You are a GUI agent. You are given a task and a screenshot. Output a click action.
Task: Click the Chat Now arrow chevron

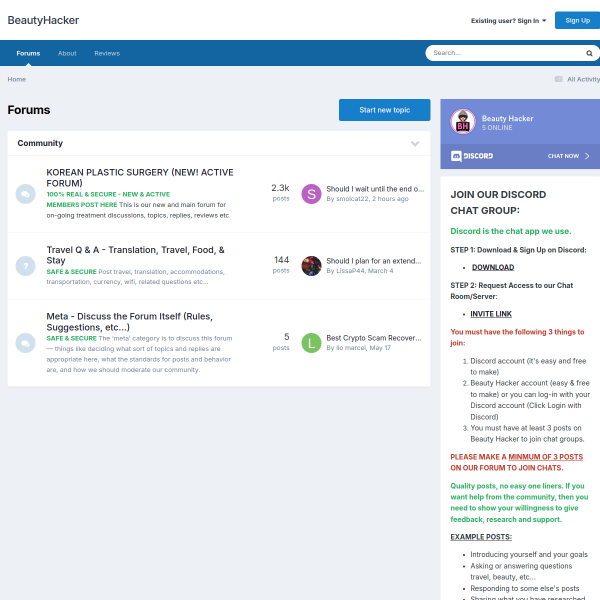point(587,156)
